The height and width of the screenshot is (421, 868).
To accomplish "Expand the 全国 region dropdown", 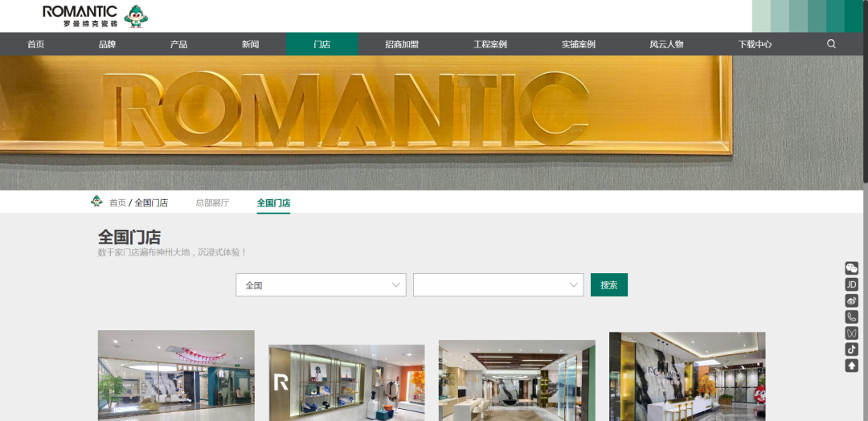I will (320, 285).
